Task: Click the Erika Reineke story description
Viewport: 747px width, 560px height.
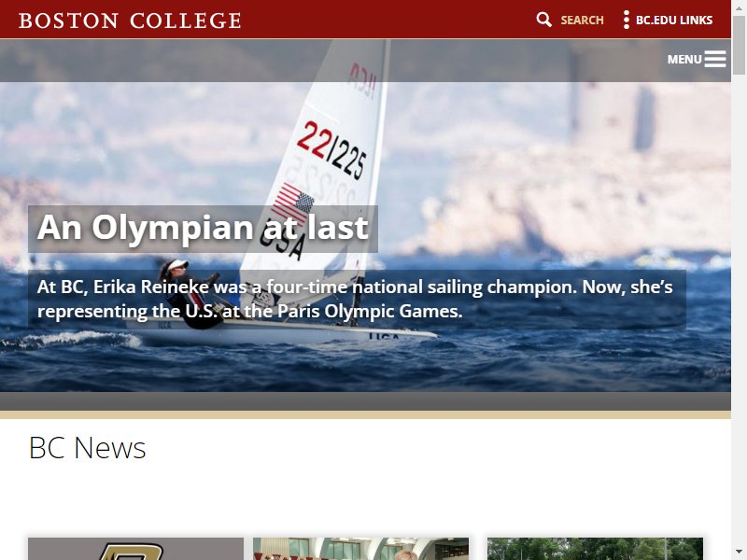Action: (357, 299)
